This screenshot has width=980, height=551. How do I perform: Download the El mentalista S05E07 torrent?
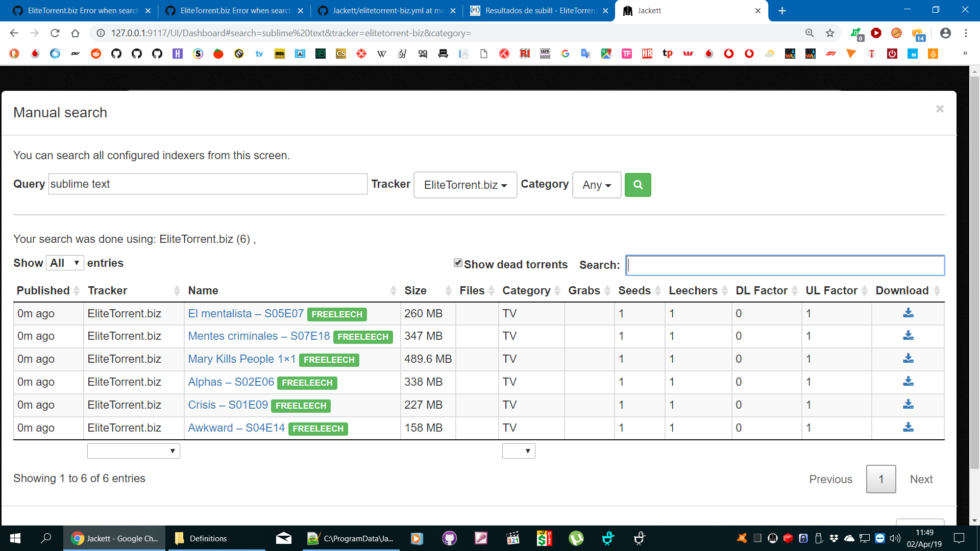point(908,313)
